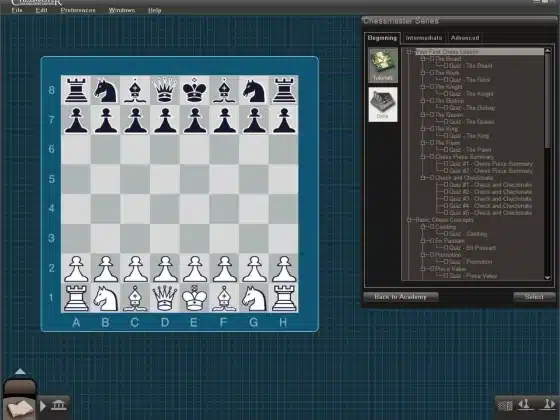Image resolution: width=560 pixels, height=420 pixels.
Task: Tick the checkbox for The Bishop lesson
Action: tap(431, 101)
